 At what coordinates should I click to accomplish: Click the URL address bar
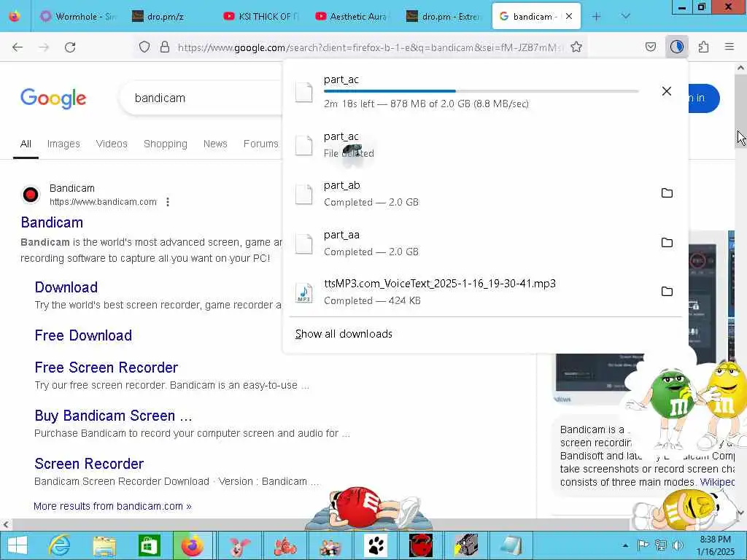tap(370, 47)
